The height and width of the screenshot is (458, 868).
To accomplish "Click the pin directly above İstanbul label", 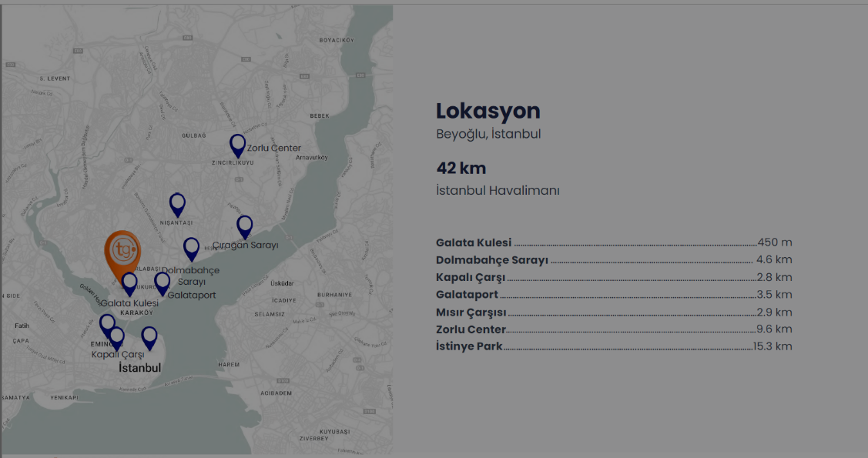I will coord(149,336).
